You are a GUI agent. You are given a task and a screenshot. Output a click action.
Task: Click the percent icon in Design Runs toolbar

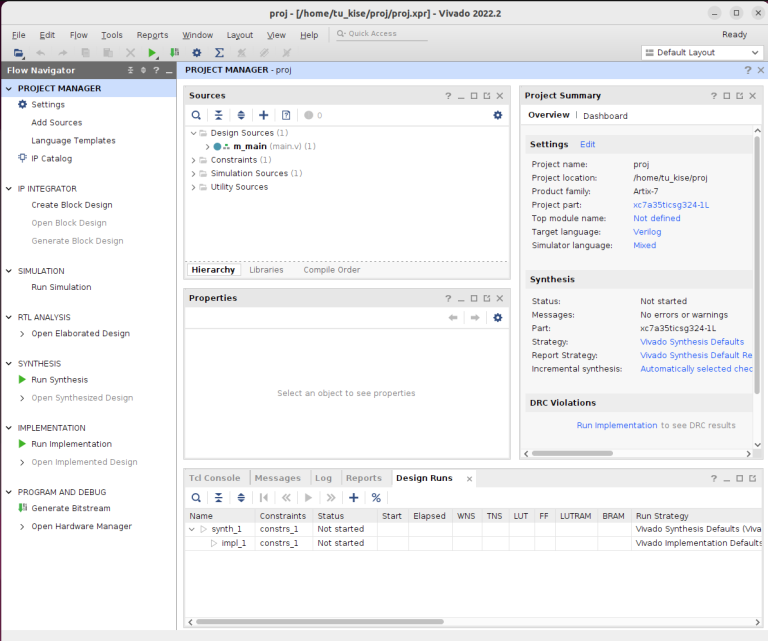coord(376,497)
